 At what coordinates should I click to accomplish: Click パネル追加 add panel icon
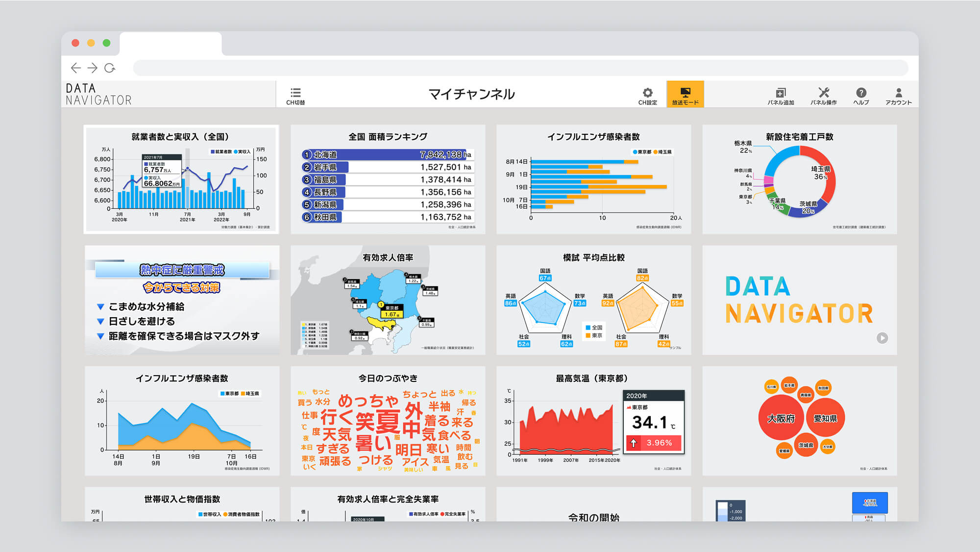click(781, 96)
